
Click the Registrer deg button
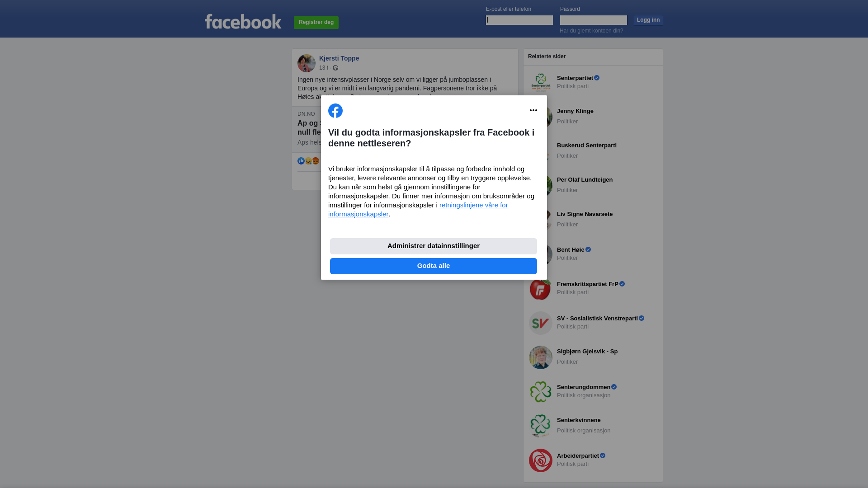click(316, 23)
